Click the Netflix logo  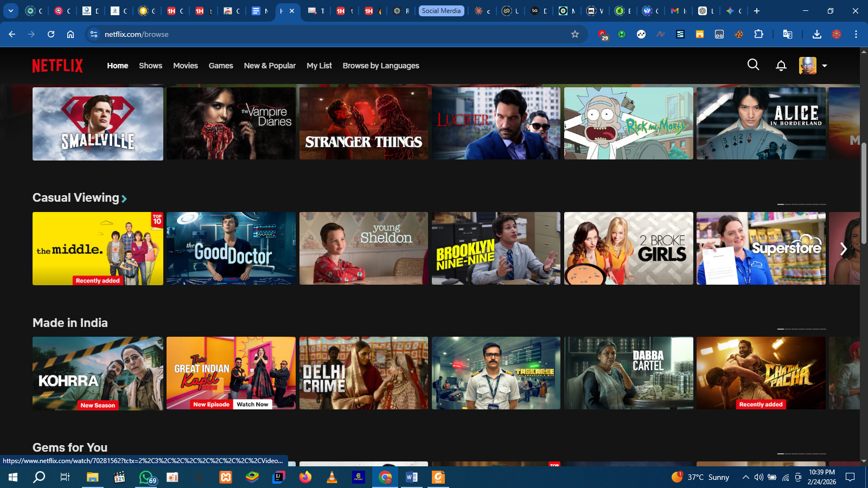[x=58, y=66]
